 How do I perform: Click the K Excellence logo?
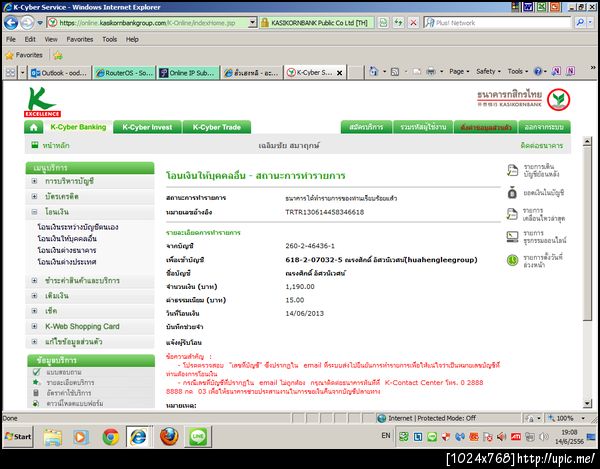[x=42, y=102]
